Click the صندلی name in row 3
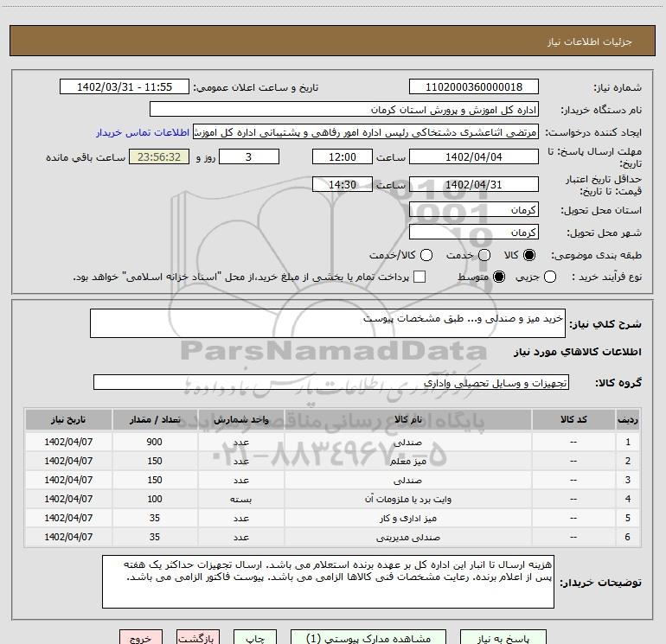 (407, 480)
